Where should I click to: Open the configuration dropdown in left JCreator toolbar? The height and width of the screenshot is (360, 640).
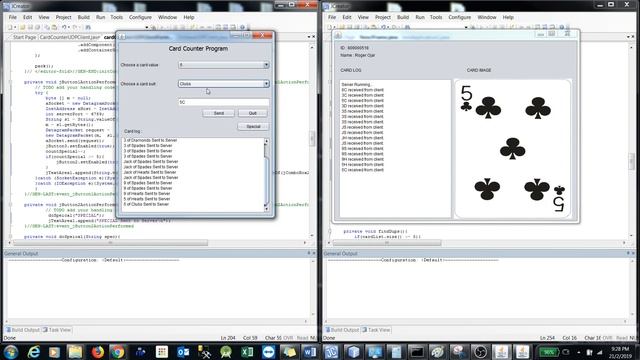coord(147,27)
